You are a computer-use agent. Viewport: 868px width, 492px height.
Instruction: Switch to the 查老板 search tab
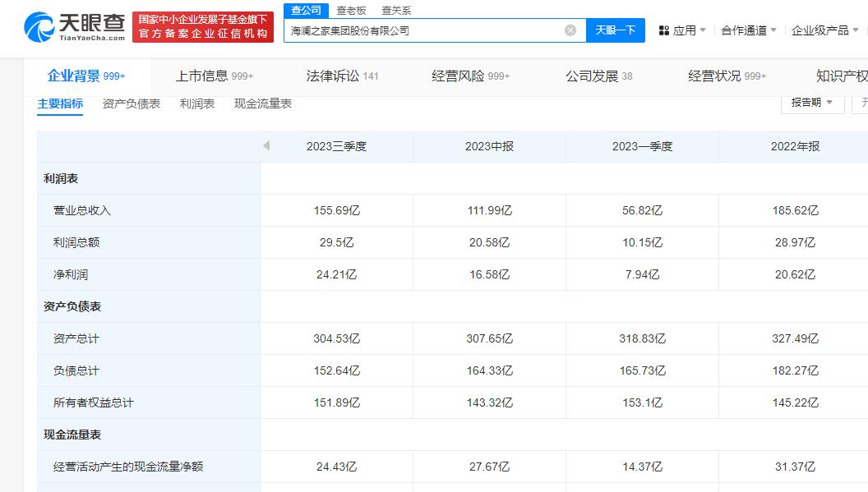(351, 11)
